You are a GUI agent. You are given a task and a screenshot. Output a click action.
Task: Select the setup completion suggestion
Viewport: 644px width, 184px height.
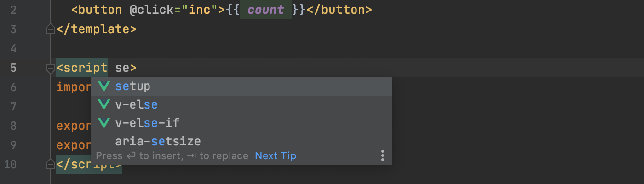tap(241, 86)
